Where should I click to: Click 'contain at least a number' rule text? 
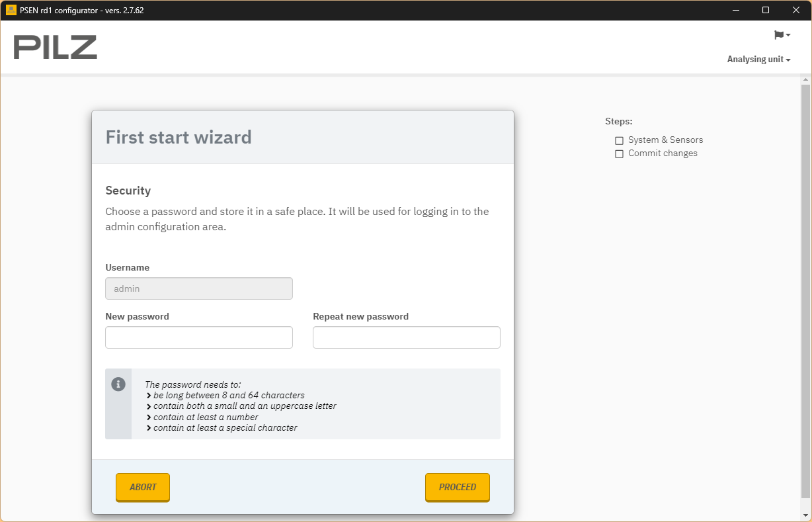pos(206,417)
